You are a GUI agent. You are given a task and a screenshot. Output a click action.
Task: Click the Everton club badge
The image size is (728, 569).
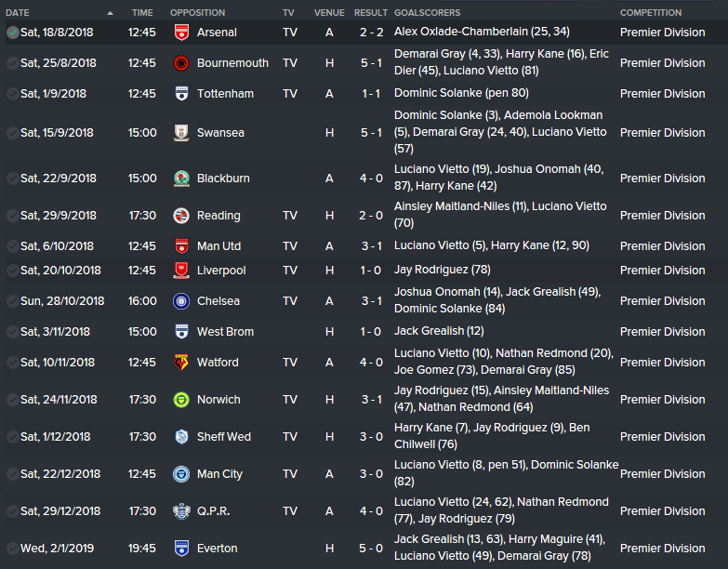point(180,549)
